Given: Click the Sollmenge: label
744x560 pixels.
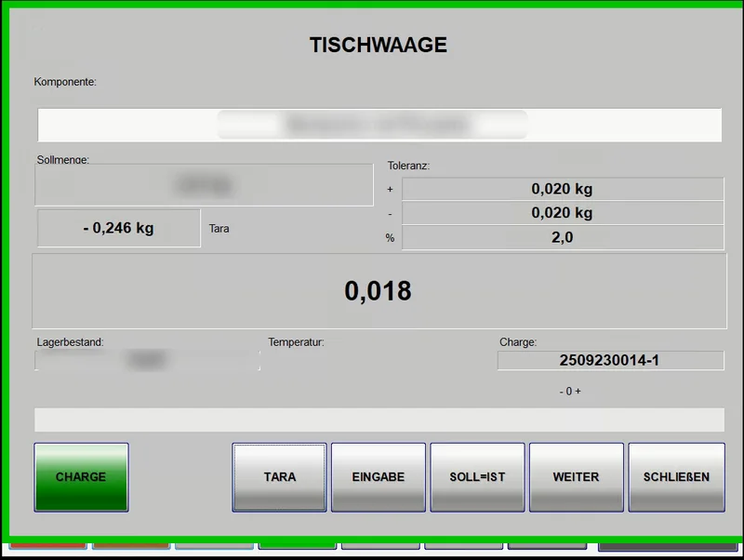Looking at the screenshot, I should pos(63,159).
